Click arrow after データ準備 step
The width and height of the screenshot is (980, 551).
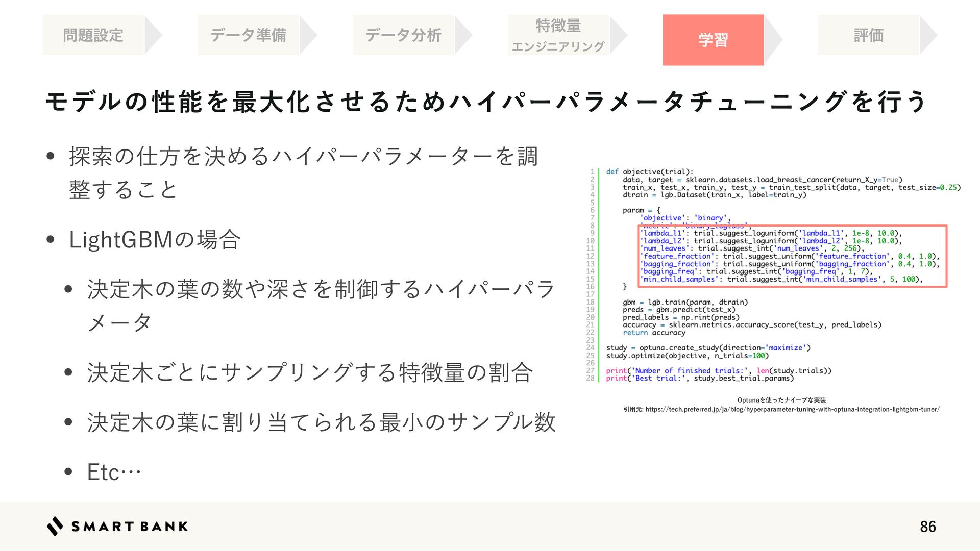[308, 35]
